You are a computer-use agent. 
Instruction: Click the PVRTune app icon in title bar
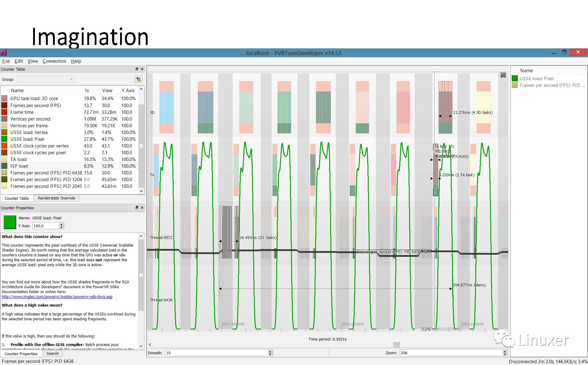(x=4, y=53)
